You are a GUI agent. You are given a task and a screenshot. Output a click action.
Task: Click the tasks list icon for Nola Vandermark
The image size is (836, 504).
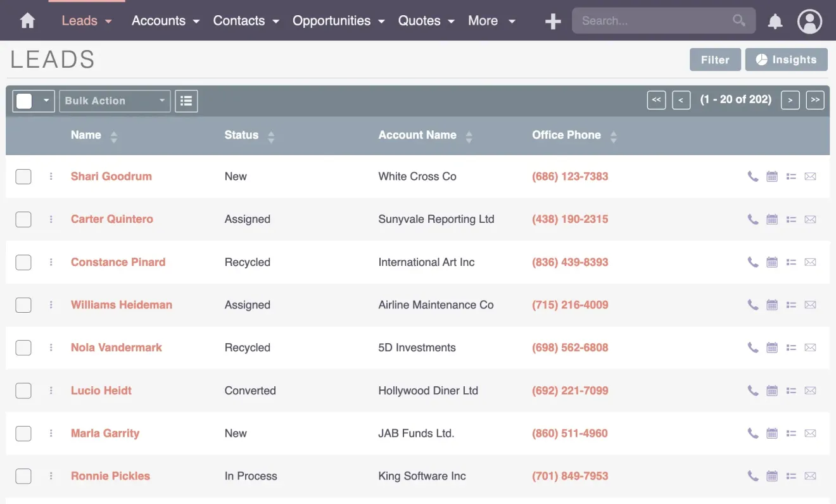coord(791,348)
